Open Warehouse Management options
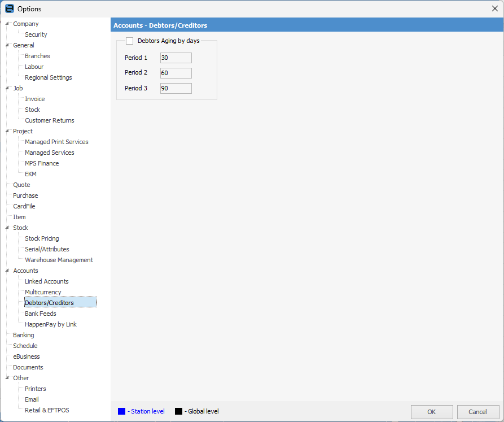This screenshot has height=422, width=504. (59, 260)
